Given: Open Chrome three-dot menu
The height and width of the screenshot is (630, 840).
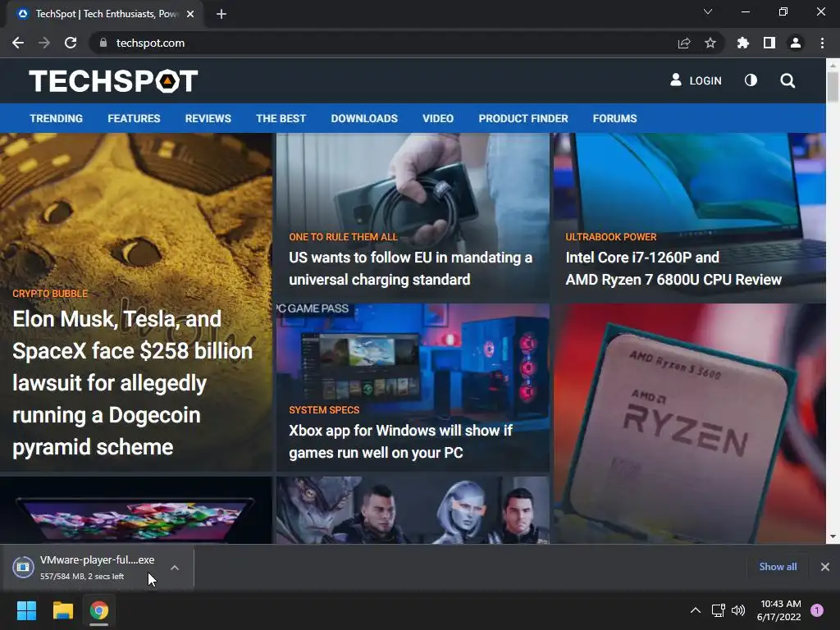Looking at the screenshot, I should [822, 43].
